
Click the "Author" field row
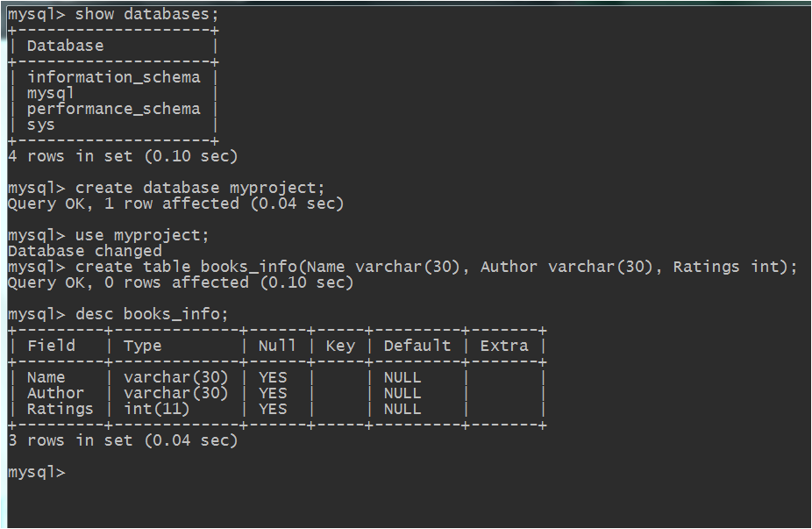click(55, 393)
